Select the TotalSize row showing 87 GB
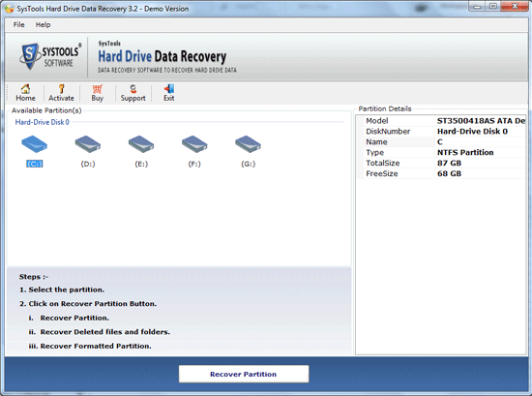This screenshot has width=532, height=396. pos(441,163)
